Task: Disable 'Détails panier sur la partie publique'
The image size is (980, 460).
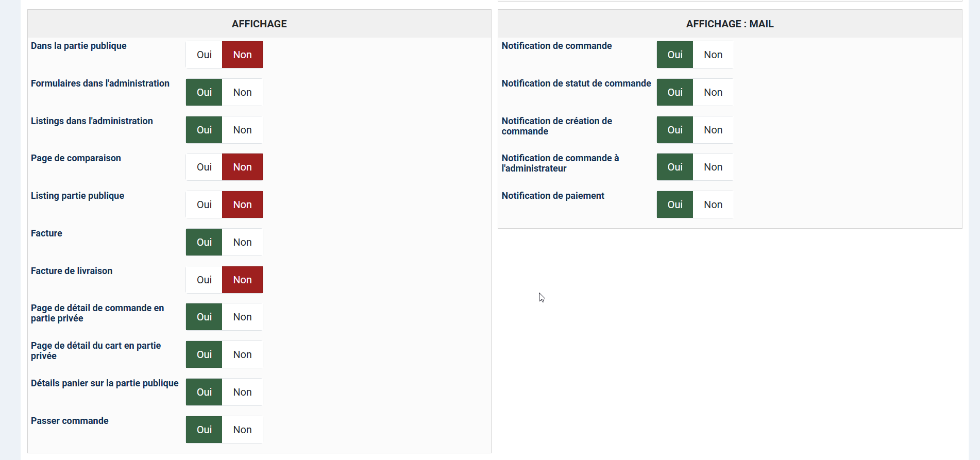Action: pyautogui.click(x=242, y=392)
